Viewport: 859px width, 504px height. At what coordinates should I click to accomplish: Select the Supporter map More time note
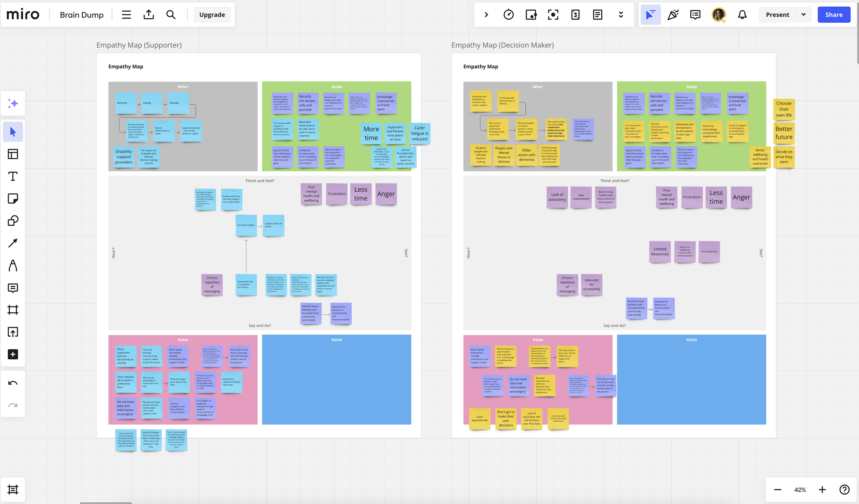tap(371, 133)
